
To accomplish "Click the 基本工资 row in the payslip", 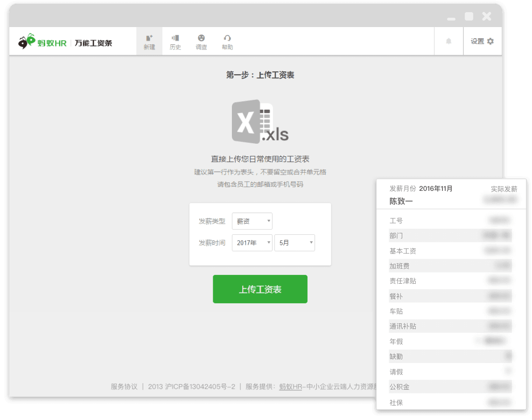I will pyautogui.click(x=450, y=251).
